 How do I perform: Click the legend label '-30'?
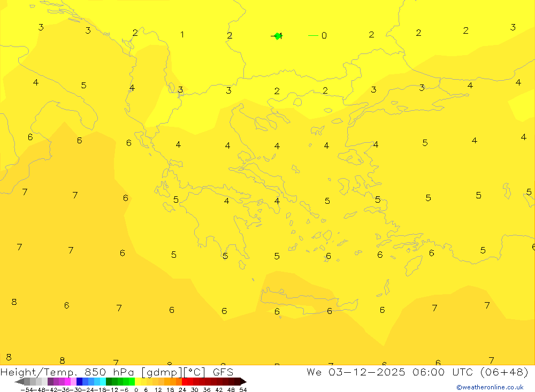(77, 390)
